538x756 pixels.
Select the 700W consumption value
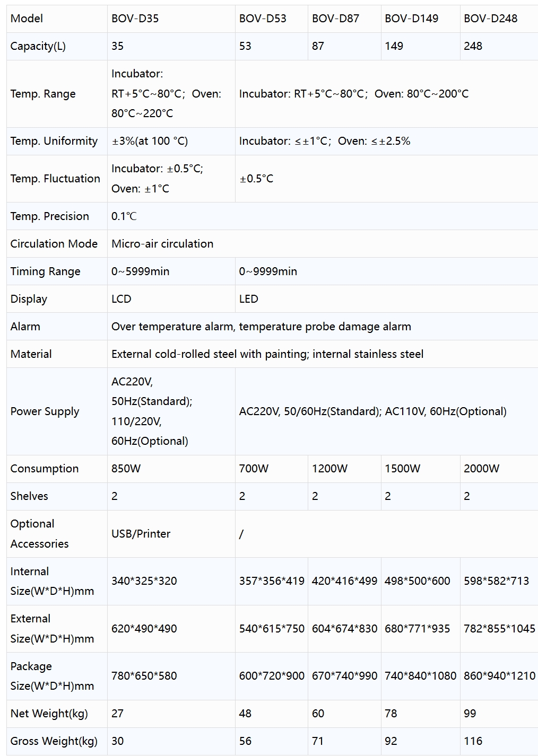[254, 469]
